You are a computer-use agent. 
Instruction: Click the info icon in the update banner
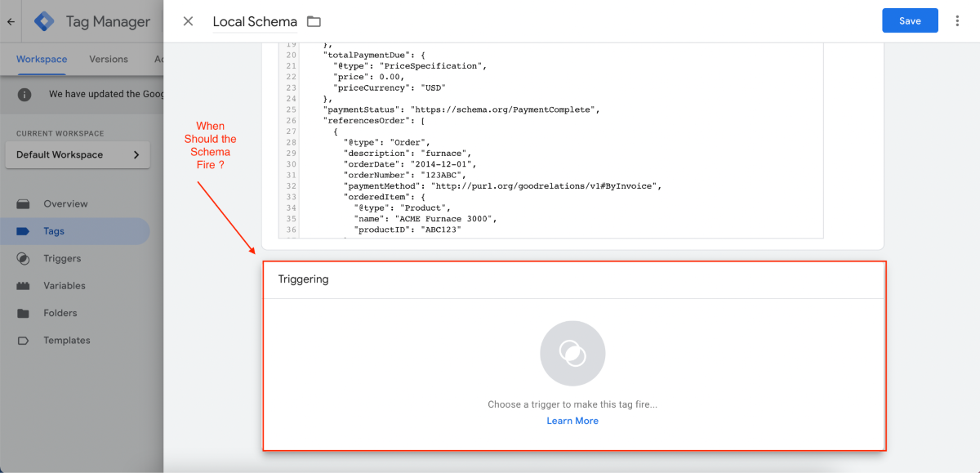(25, 94)
